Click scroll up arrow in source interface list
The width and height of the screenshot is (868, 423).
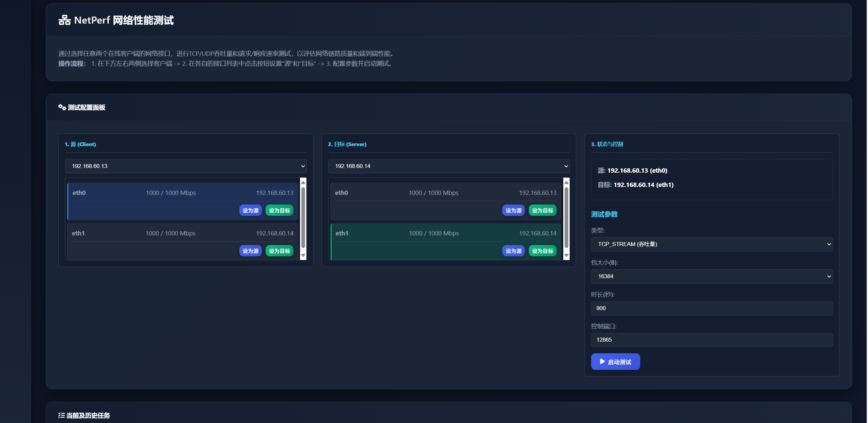[x=303, y=183]
